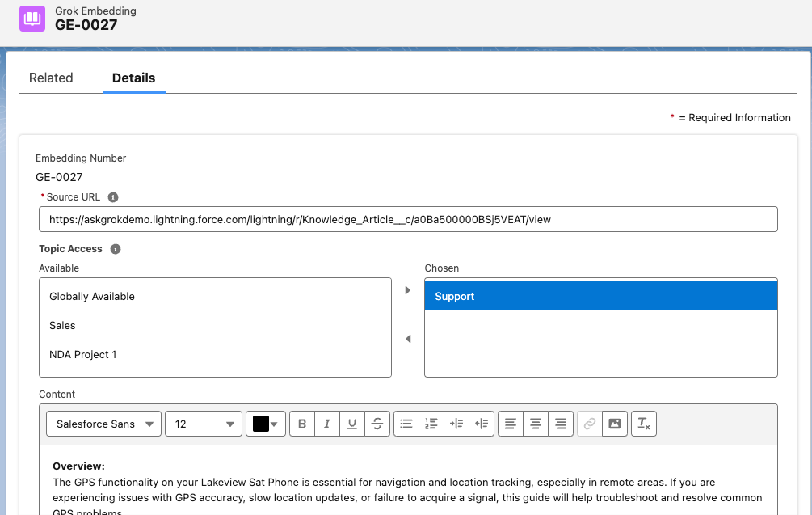Center align the text
The height and width of the screenshot is (515, 812).
pyautogui.click(x=536, y=424)
